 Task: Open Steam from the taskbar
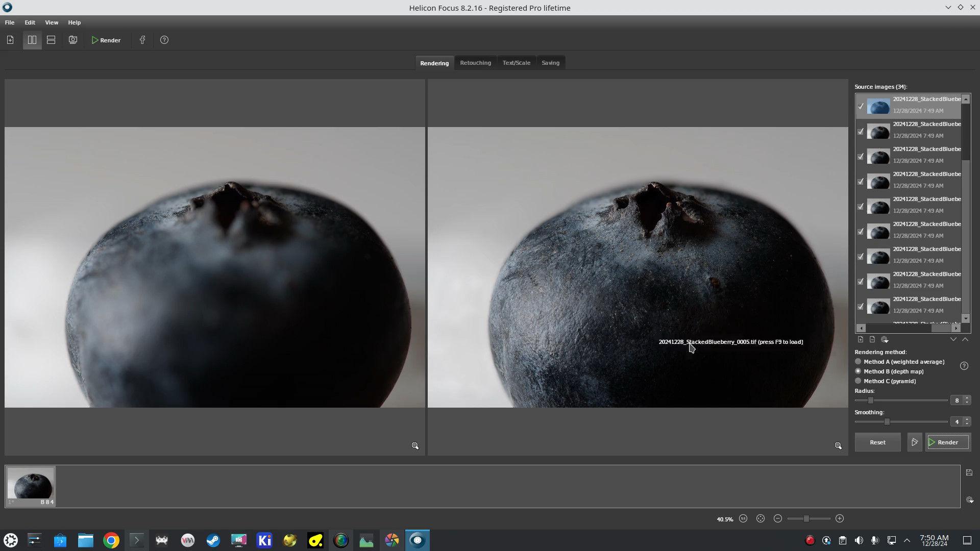pyautogui.click(x=213, y=540)
